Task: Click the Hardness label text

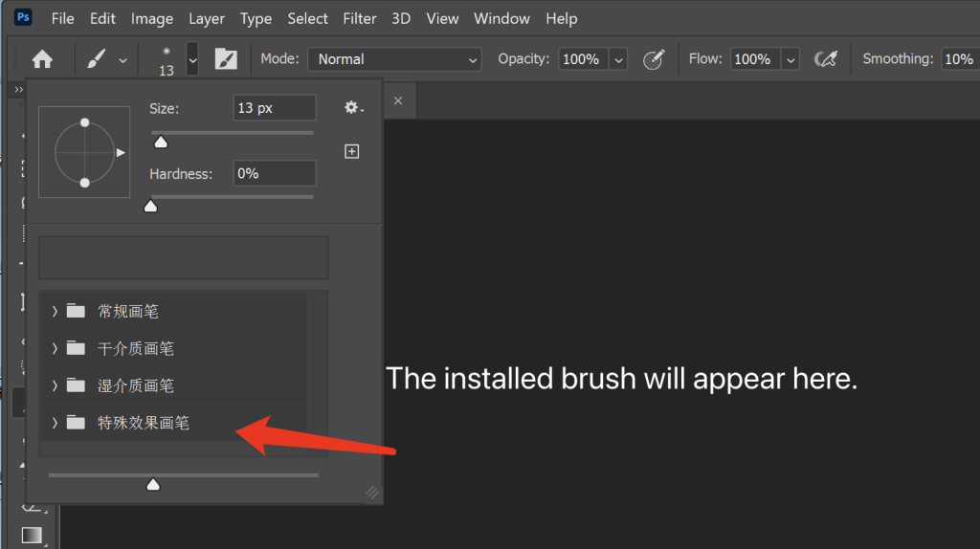Action: [181, 174]
